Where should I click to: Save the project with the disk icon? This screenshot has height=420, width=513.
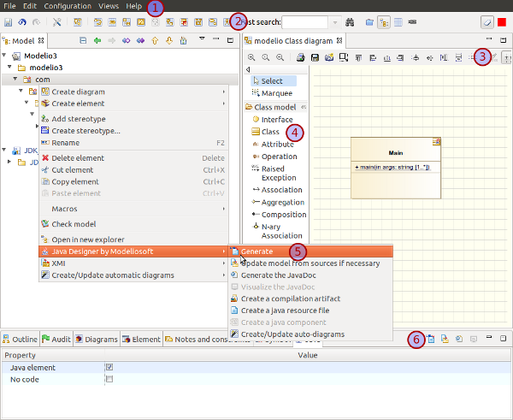click(8, 22)
